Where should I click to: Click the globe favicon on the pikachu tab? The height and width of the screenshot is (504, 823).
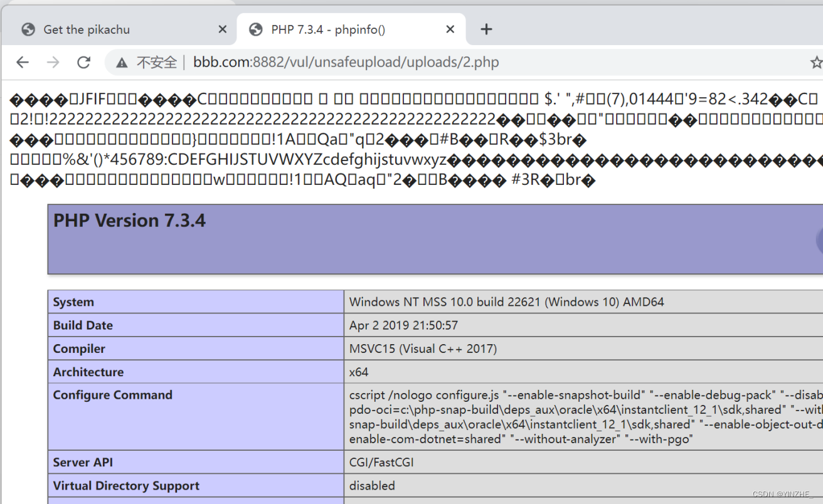point(28,29)
